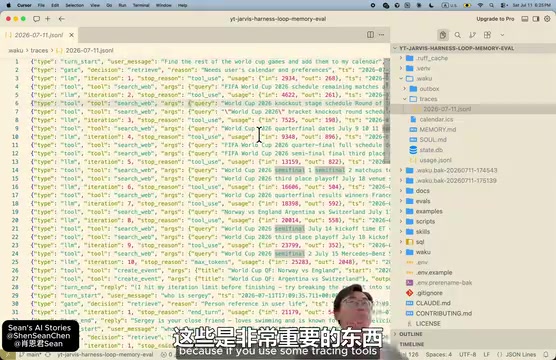Open the Extensions view icon
Viewport: 556px width, 360px height.
(x=487, y=35)
